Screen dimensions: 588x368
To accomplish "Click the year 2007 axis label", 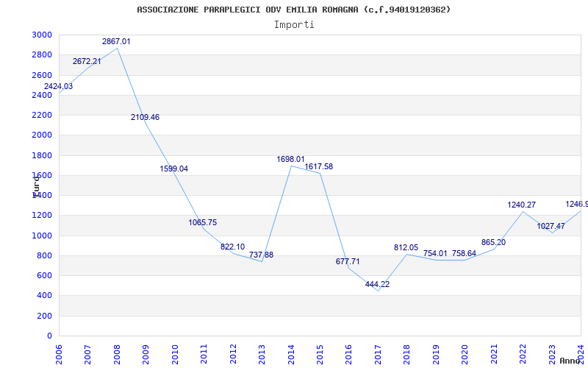I will (87, 355).
